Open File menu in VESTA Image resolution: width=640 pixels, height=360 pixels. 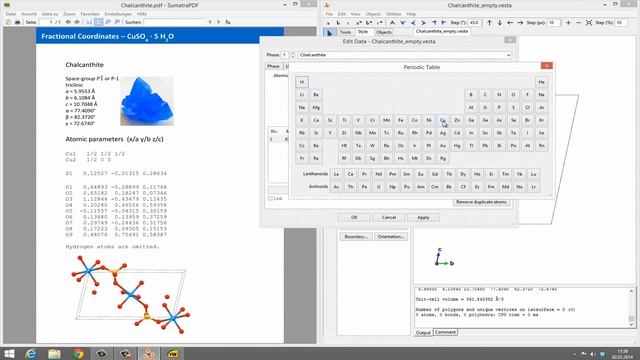329,14
